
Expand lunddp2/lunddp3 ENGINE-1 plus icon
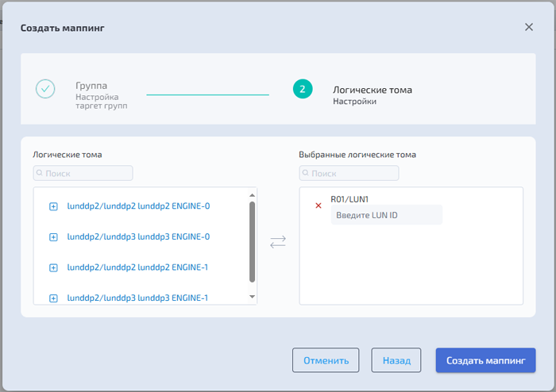tap(53, 298)
